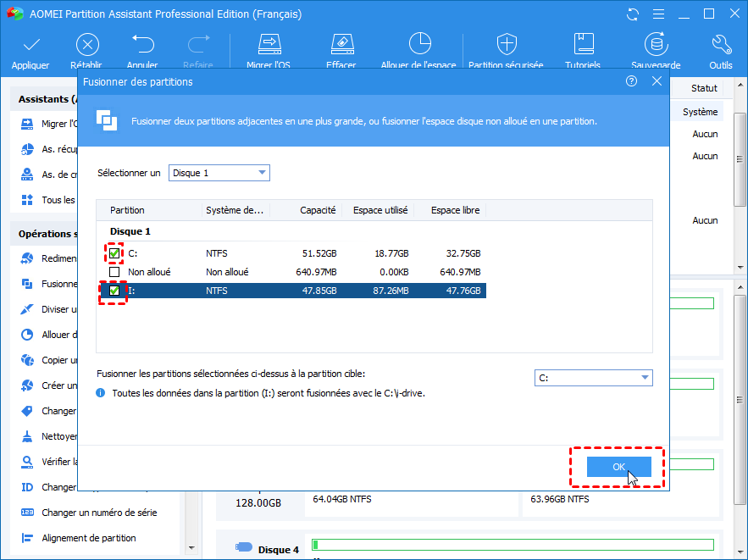Viewport: 748px width, 560px height.
Task: Click the Annuler undo icon
Action: pyautogui.click(x=142, y=44)
